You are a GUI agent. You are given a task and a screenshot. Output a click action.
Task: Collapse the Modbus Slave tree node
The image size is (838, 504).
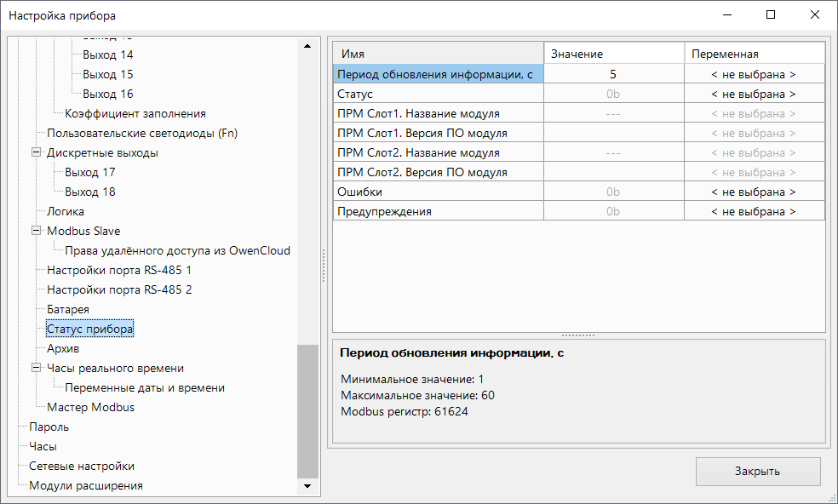click(x=37, y=232)
